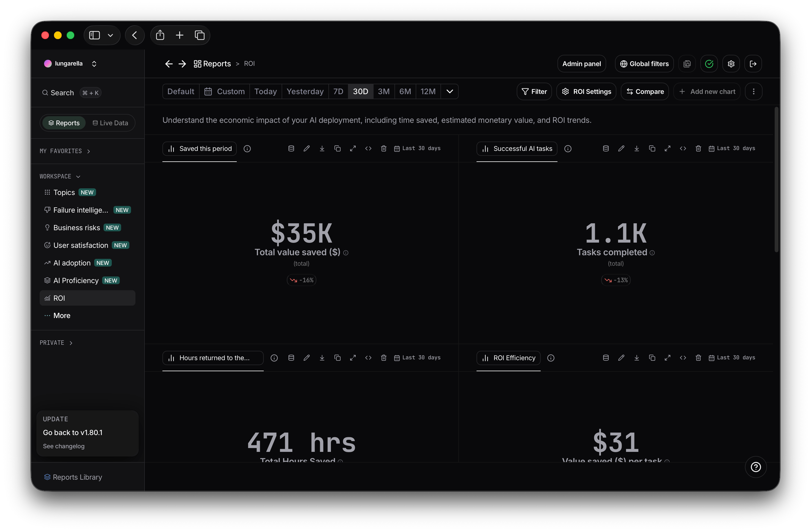
Task: Navigate back with the left arrow
Action: 169,64
